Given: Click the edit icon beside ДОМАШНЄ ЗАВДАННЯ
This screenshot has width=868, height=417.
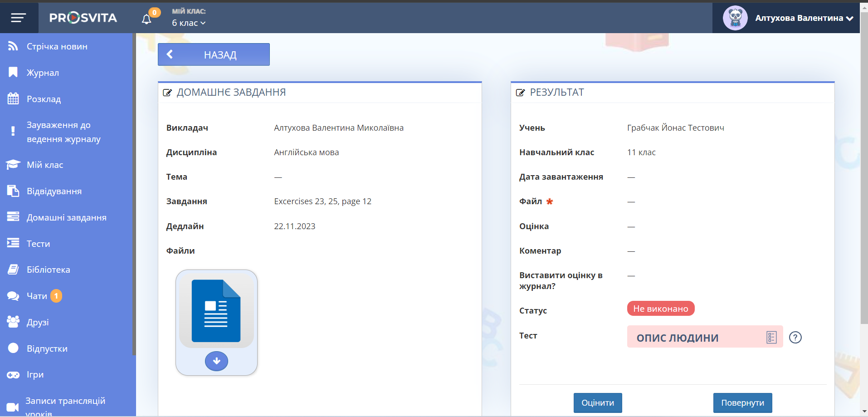Looking at the screenshot, I should point(167,93).
